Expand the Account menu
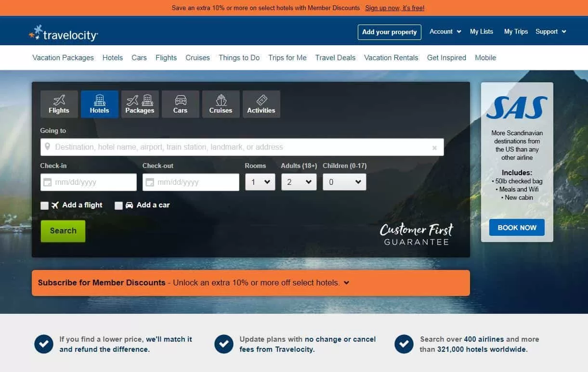The height and width of the screenshot is (372, 588). [445, 31]
